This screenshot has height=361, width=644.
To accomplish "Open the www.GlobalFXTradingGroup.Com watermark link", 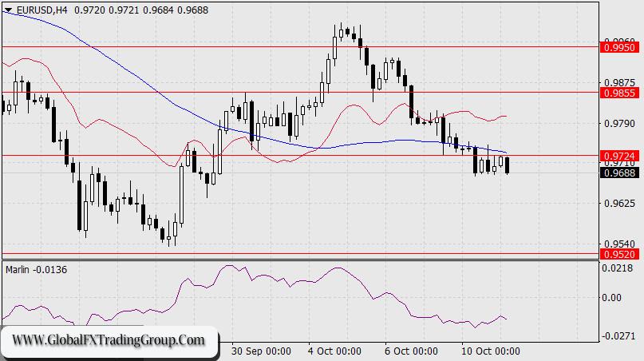I will 109,340.
